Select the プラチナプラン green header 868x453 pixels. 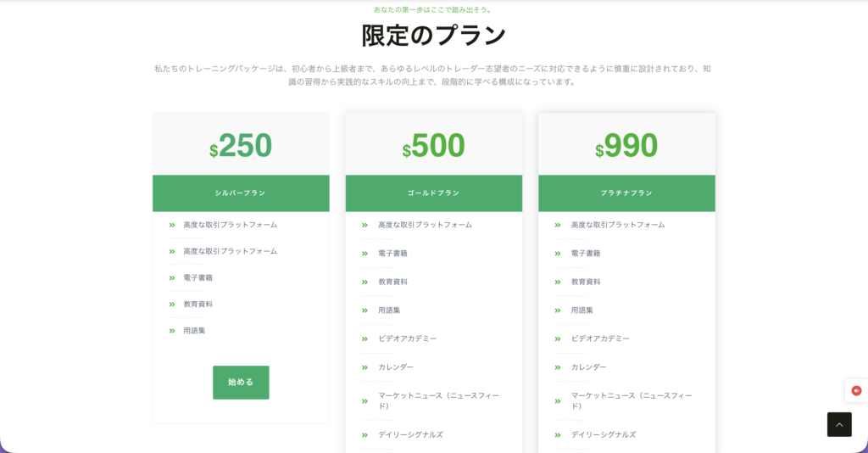[x=626, y=193]
